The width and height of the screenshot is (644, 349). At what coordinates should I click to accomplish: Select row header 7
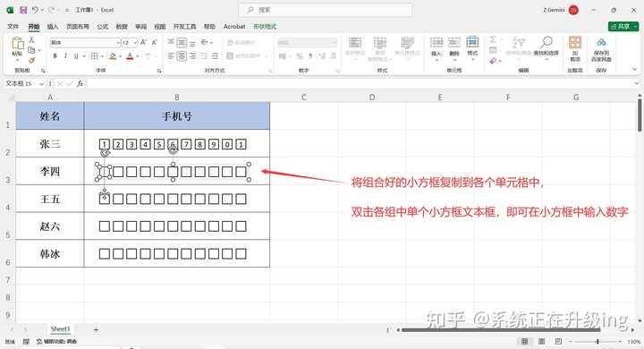(8, 280)
